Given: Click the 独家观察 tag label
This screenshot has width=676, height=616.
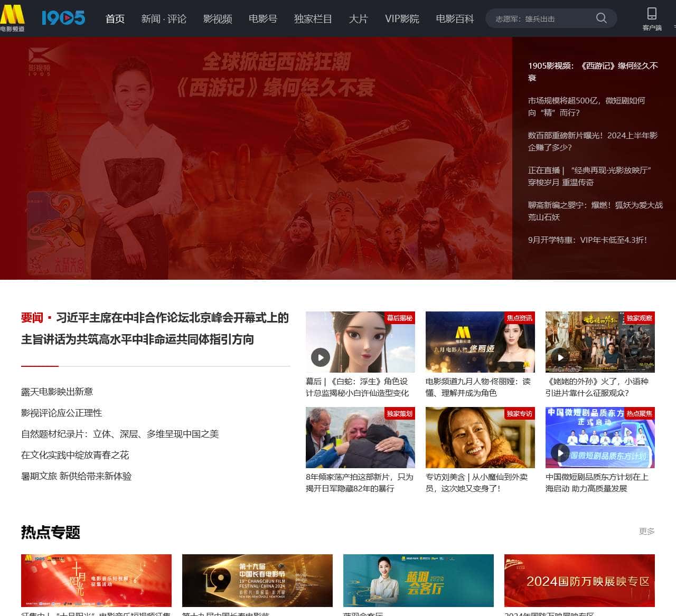Looking at the screenshot, I should (640, 318).
